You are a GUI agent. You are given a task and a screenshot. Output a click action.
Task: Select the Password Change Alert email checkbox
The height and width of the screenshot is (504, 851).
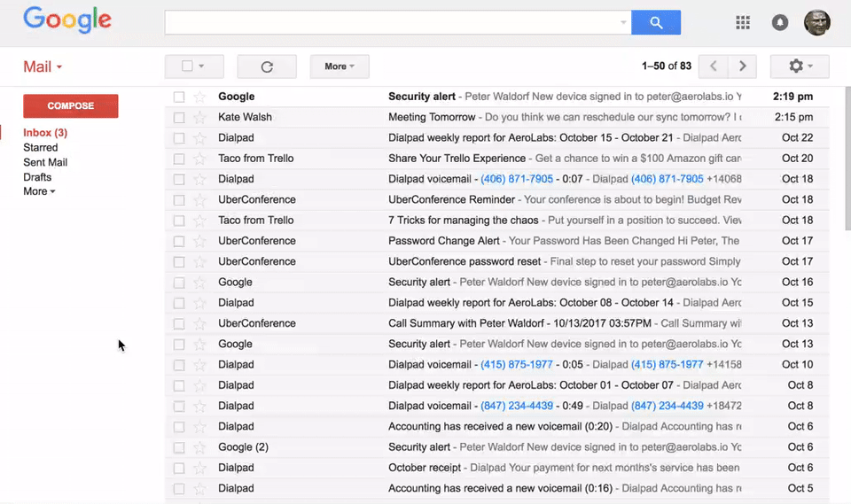(178, 241)
